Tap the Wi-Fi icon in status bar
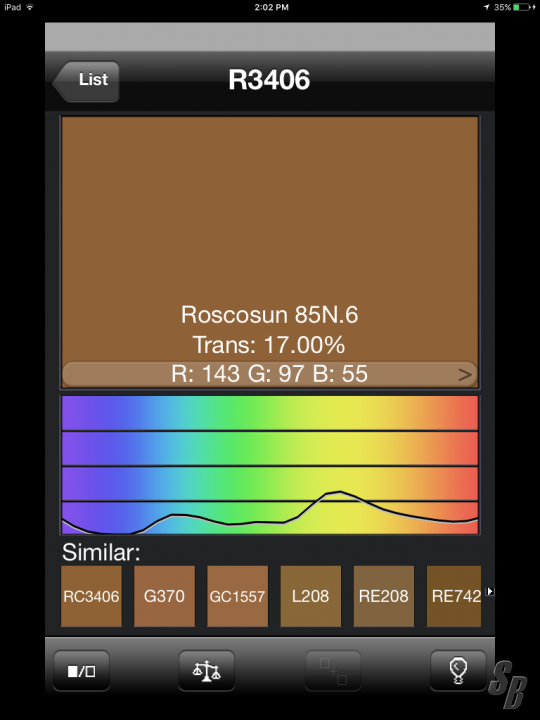The height and width of the screenshot is (720, 540). pos(30,7)
